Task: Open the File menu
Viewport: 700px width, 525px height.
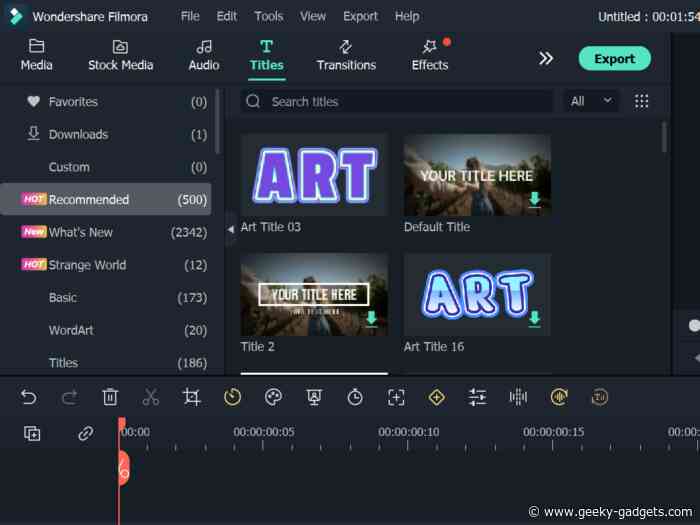Action: (190, 17)
